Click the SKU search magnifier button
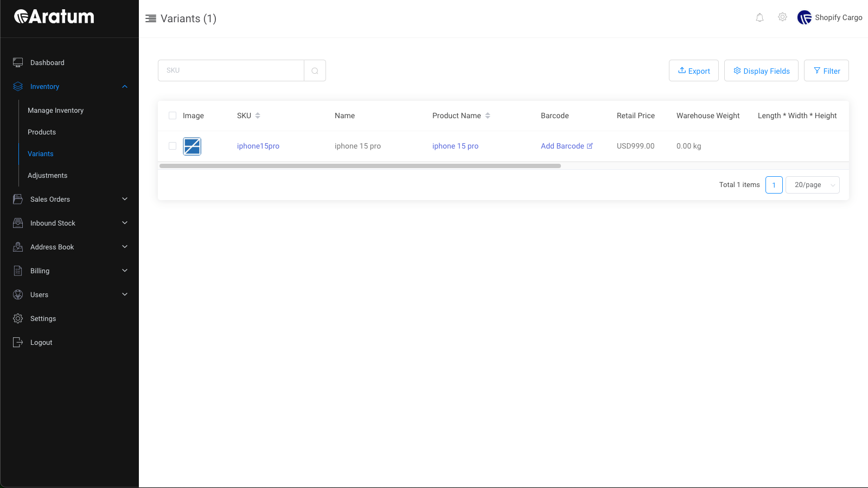Screen dimensions: 868x488 (x=315, y=70)
